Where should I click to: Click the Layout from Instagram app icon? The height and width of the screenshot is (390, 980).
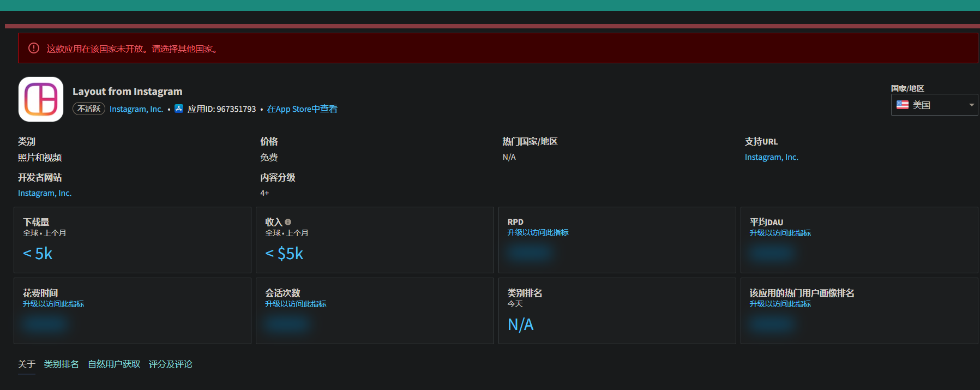click(x=41, y=99)
